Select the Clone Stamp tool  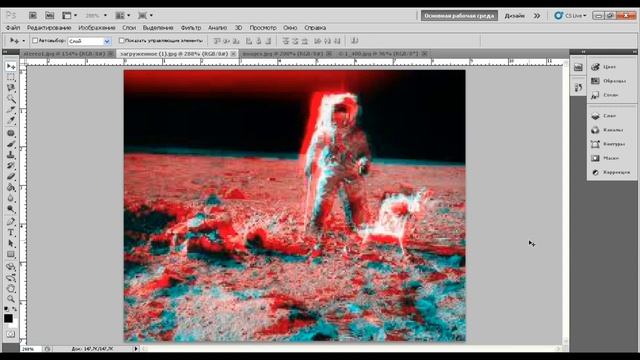[11, 155]
